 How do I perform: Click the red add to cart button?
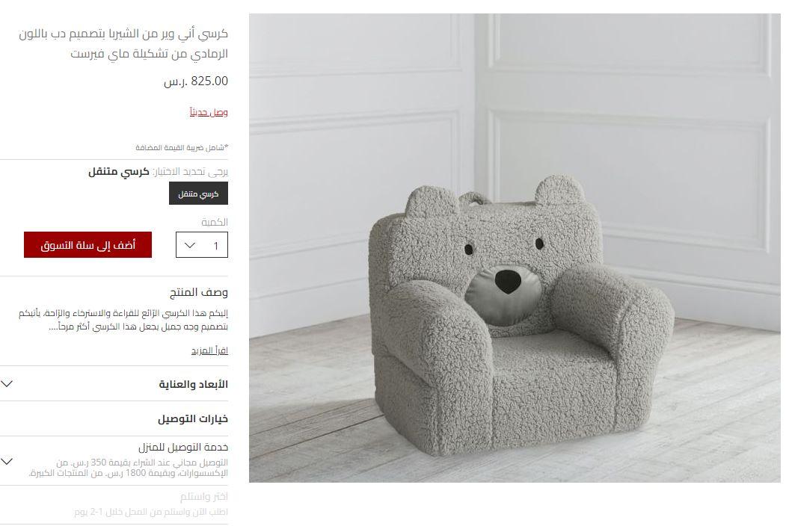click(x=88, y=245)
